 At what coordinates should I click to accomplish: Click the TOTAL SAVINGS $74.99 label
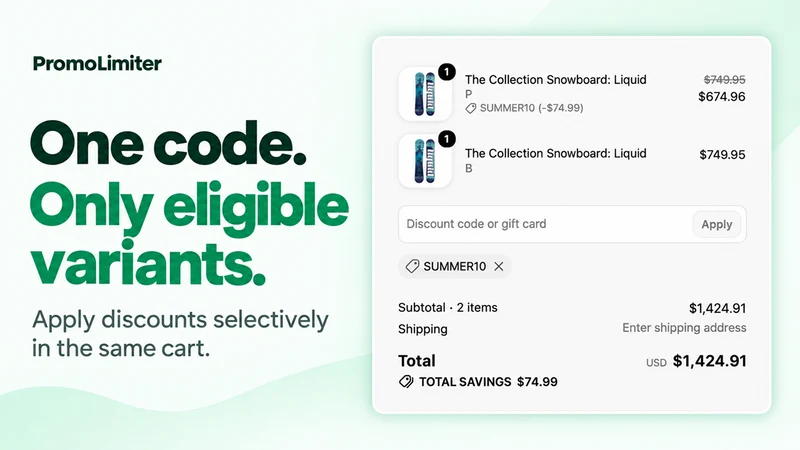(488, 382)
